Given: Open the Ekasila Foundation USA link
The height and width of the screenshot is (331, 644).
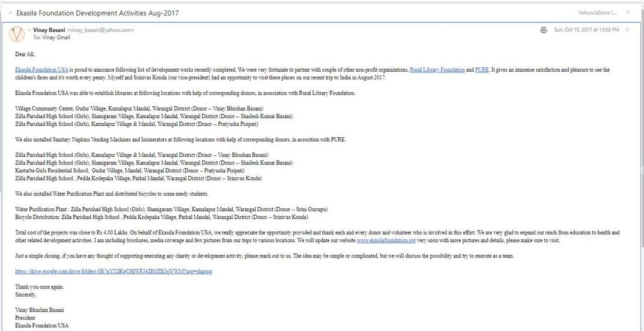Looking at the screenshot, I should 41,70.
